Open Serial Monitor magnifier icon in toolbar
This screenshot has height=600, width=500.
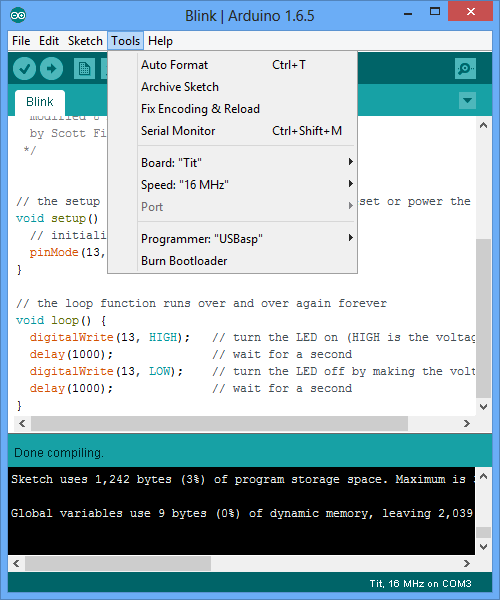coord(465,69)
